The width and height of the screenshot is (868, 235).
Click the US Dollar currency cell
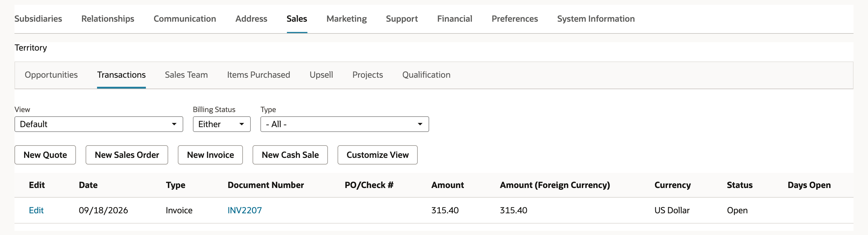coord(672,210)
